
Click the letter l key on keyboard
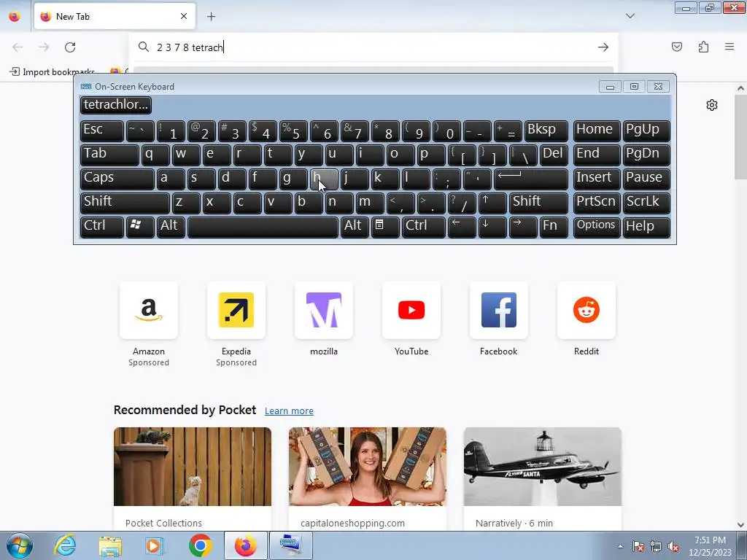point(415,179)
